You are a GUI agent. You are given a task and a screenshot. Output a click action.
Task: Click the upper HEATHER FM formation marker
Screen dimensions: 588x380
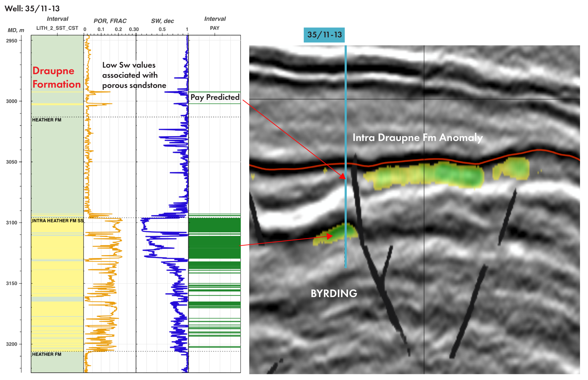tap(47, 120)
